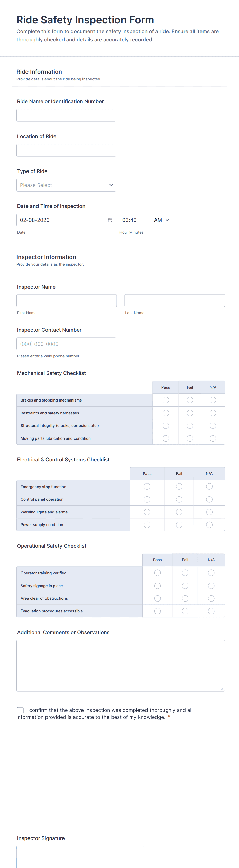Click the Ride Name or Identification field
The width and height of the screenshot is (239, 868).
pyautogui.click(x=66, y=115)
